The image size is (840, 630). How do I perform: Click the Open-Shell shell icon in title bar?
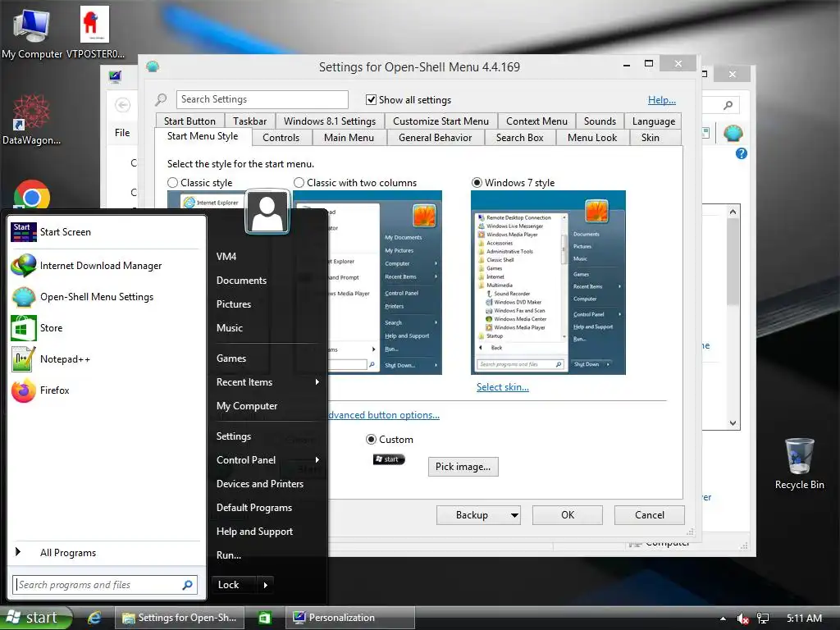[153, 66]
